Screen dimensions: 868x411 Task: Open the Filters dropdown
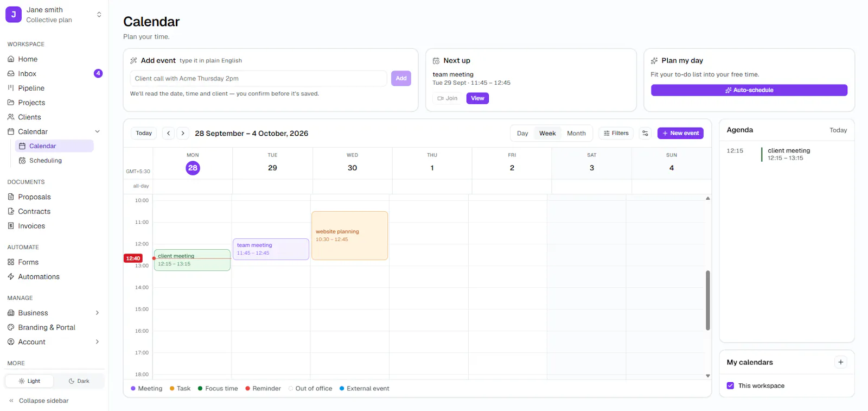click(x=616, y=134)
